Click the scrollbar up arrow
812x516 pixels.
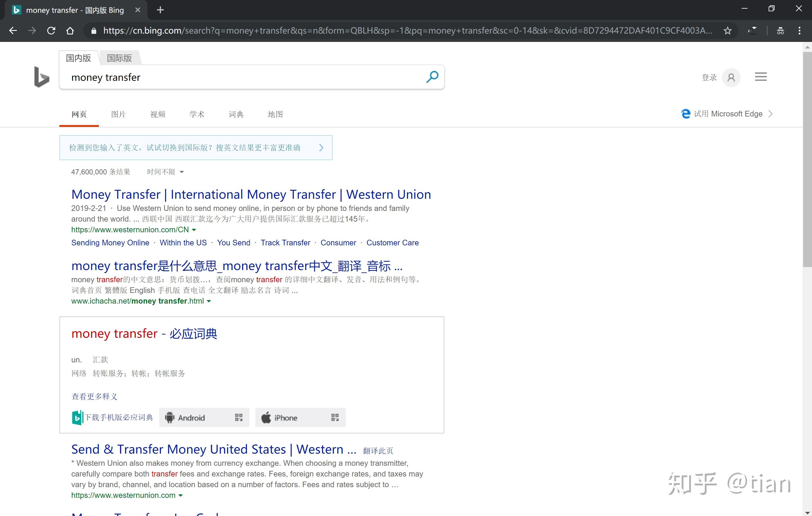click(x=807, y=47)
